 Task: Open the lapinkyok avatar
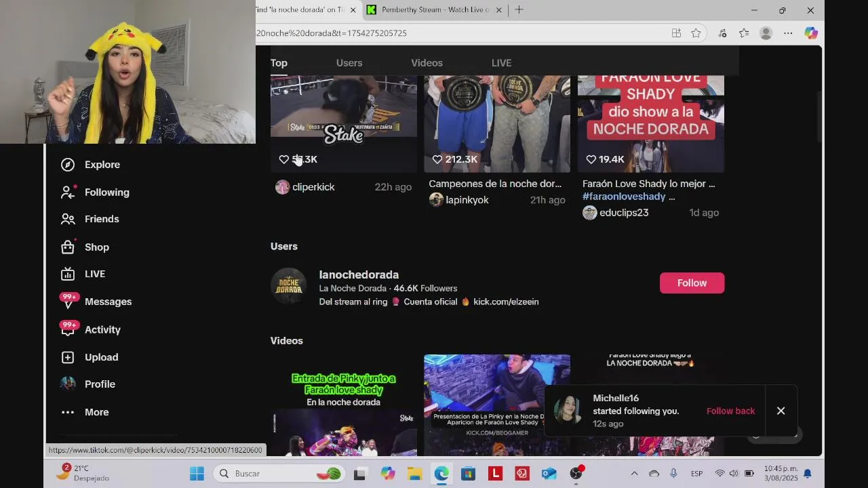coord(436,200)
